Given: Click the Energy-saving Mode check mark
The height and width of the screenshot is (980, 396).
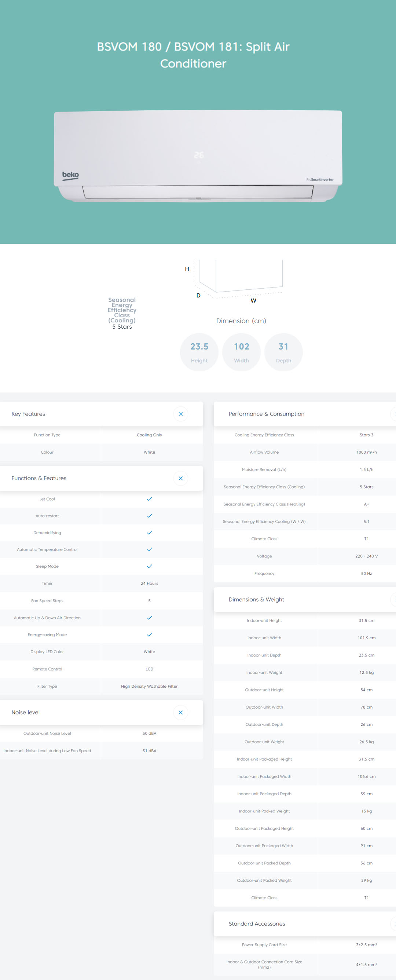Looking at the screenshot, I should pos(149,634).
